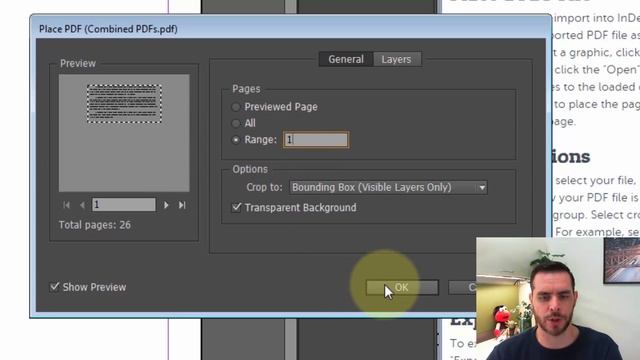
Task: Toggle the Show Preview checkbox
Action: click(55, 287)
